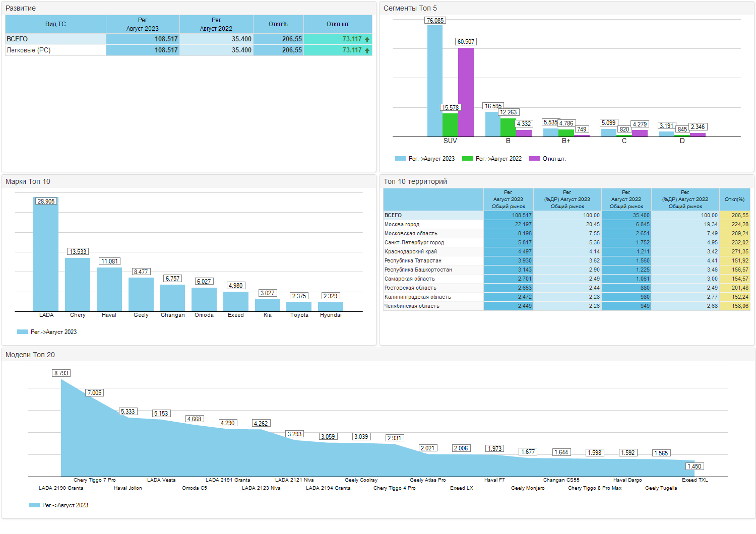Select the ВСЕГО row in Развитие table

[188, 39]
